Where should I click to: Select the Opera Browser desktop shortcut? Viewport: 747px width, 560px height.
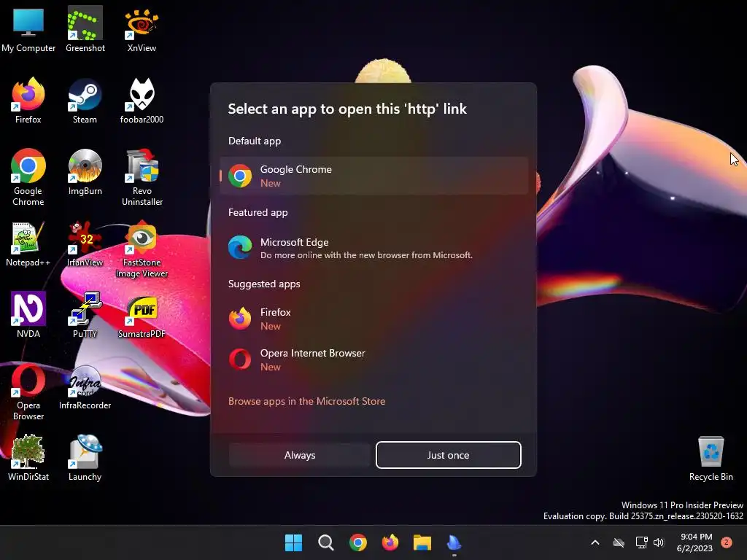(x=28, y=392)
